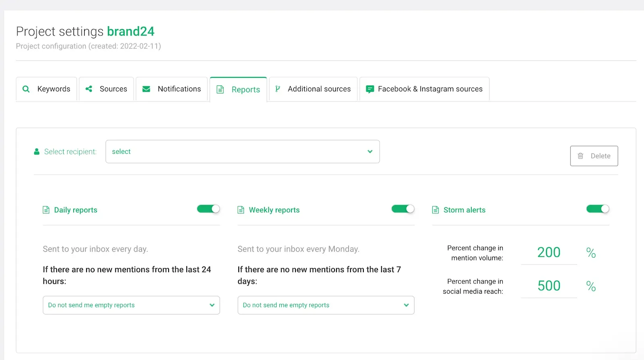Image resolution: width=644 pixels, height=360 pixels.
Task: Click the magnifier icon on Keywords tab
Action: pyautogui.click(x=26, y=89)
